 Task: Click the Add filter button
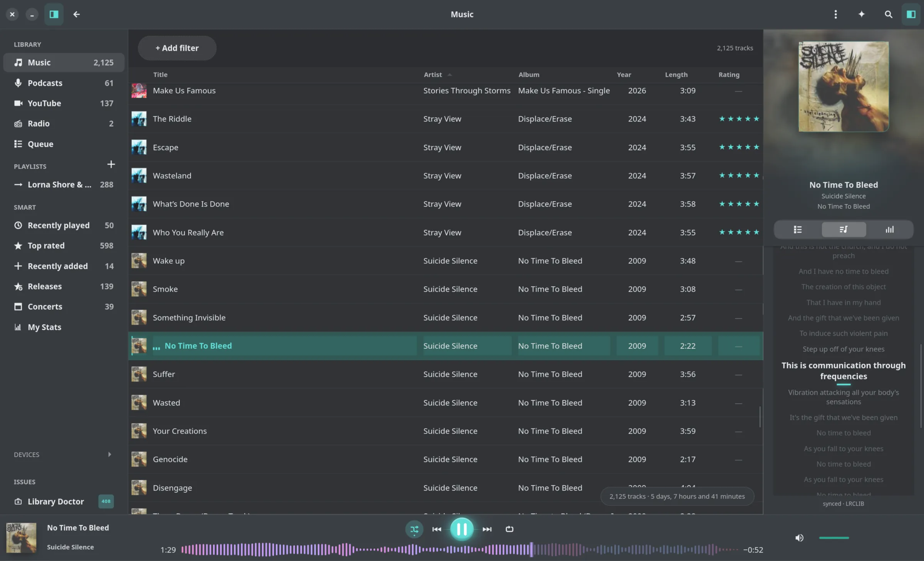[x=177, y=48]
